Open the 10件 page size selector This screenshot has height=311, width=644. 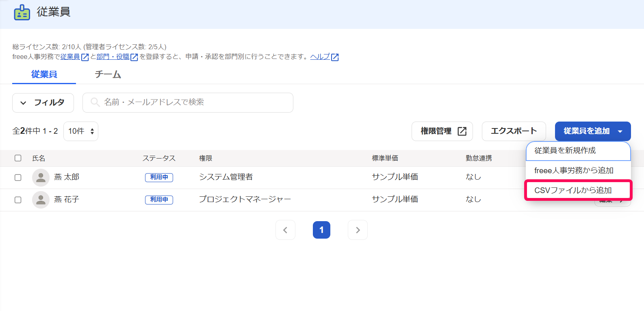81,131
